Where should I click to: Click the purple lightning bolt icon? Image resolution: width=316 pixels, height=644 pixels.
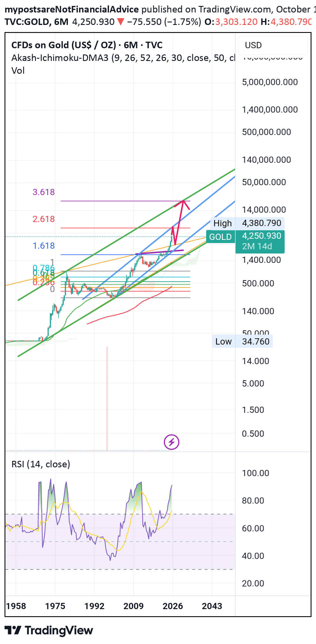(x=171, y=442)
